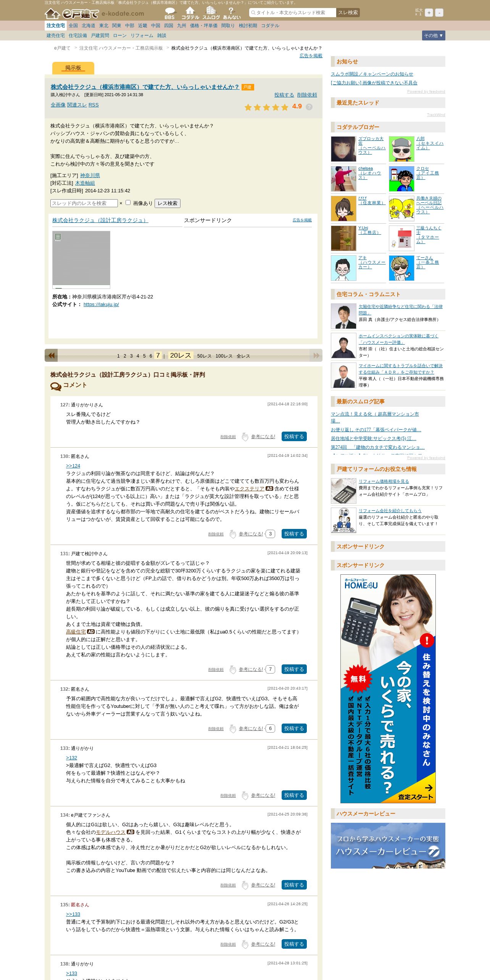Open 株式会社ラクジュ（設計工房ラクジュ） link
490x980 pixels.
pos(100,220)
